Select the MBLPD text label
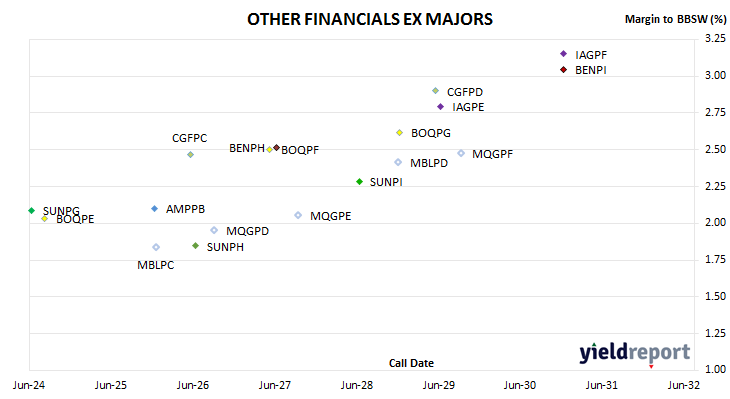This screenshot has width=730, height=399. click(x=429, y=163)
